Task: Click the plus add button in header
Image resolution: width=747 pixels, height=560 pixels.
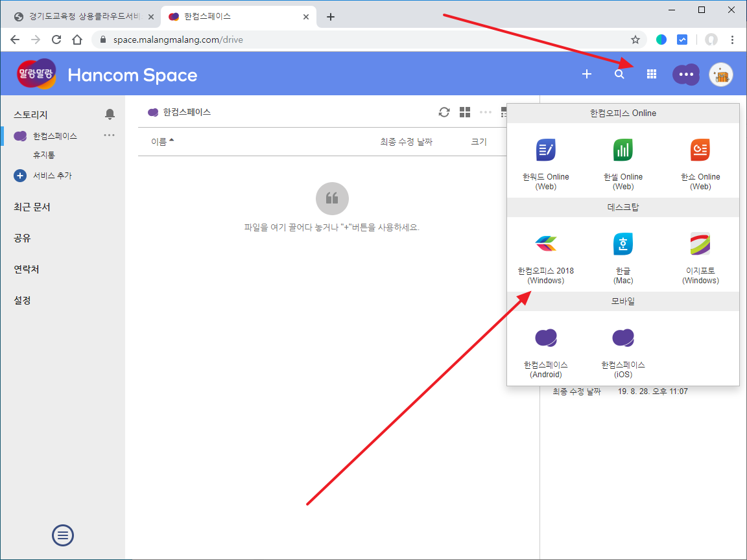Action: 586,75
